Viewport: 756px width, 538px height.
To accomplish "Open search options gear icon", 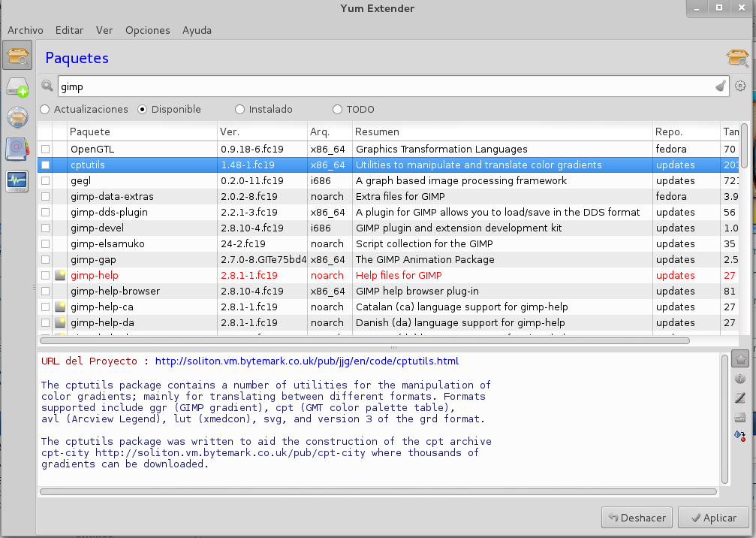I will 740,86.
